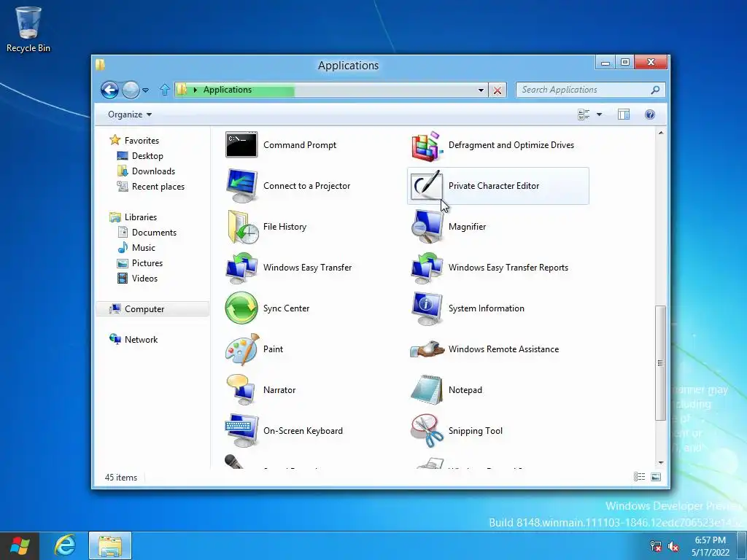
Task: Click the Private Character Editor icon
Action: pos(426,186)
